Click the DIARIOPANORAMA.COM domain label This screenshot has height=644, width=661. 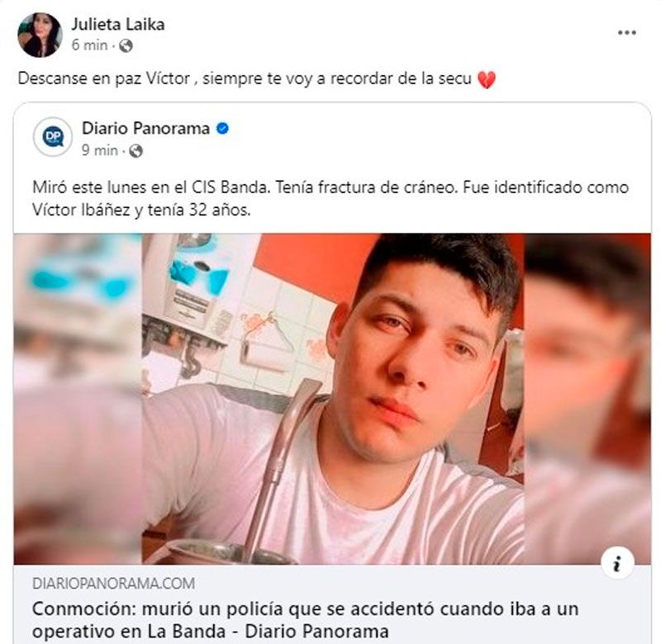[113, 584]
